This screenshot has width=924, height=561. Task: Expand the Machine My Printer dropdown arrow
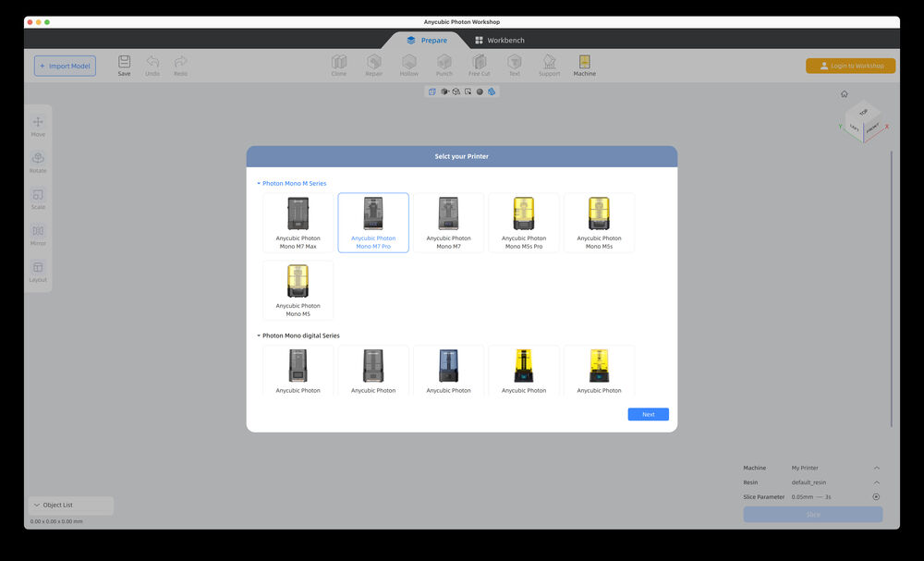pos(877,468)
